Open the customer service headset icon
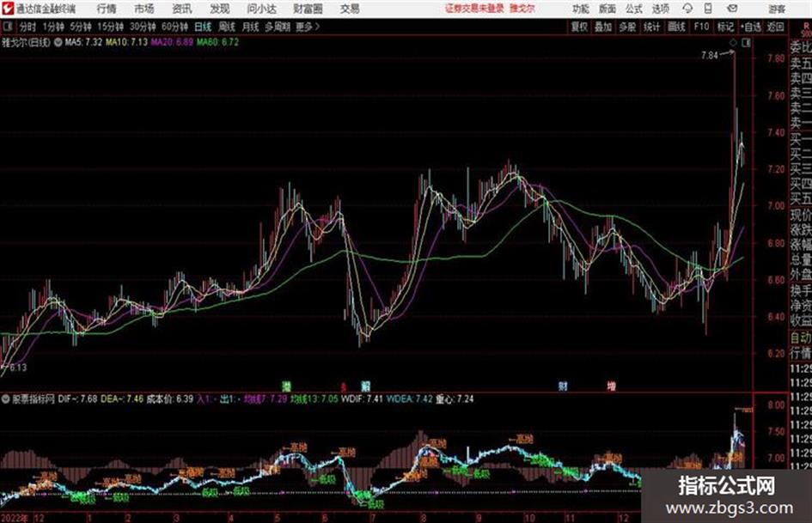Image resolution: width=812 pixels, height=523 pixels. point(687,9)
